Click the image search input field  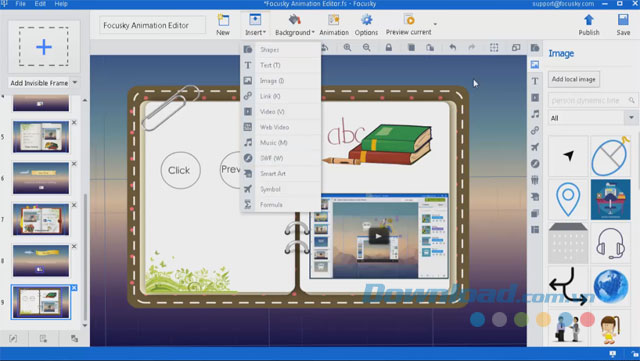click(x=588, y=100)
